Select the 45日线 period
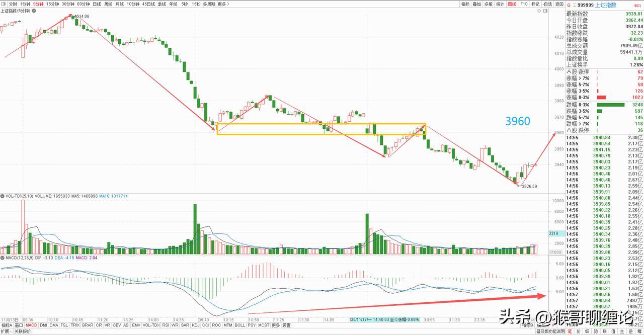The image size is (644, 335). (148, 4)
